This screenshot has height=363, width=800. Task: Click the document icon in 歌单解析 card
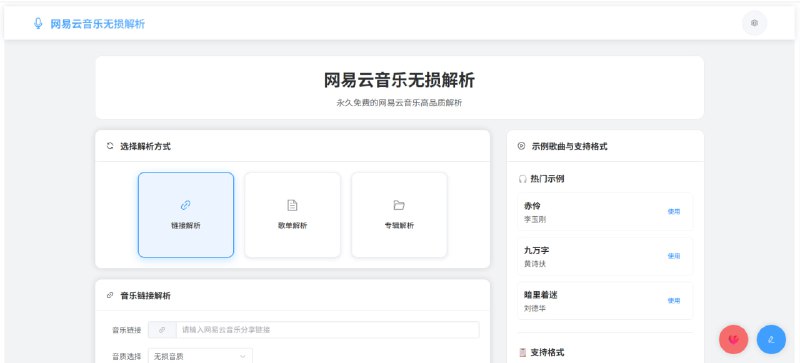coord(292,205)
